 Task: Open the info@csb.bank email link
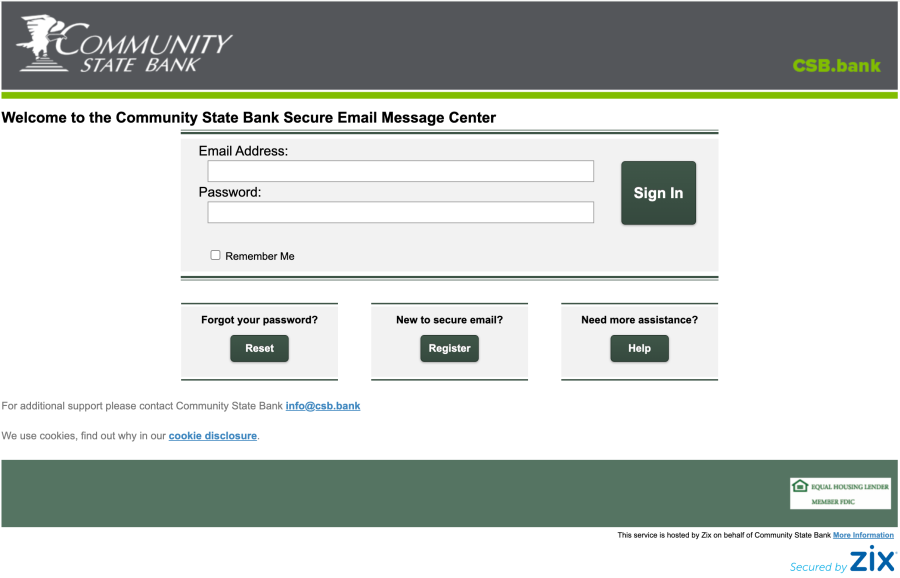(322, 406)
